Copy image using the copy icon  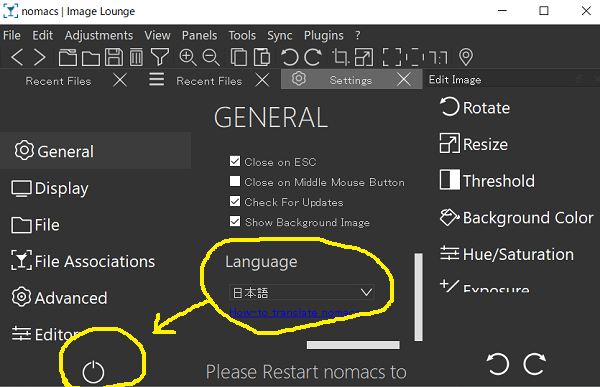click(x=239, y=57)
